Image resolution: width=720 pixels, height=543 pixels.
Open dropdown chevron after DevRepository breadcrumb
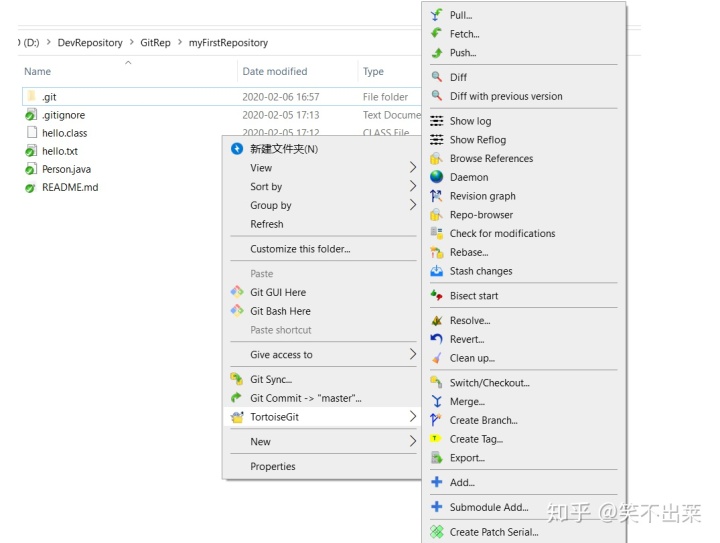[x=131, y=42]
